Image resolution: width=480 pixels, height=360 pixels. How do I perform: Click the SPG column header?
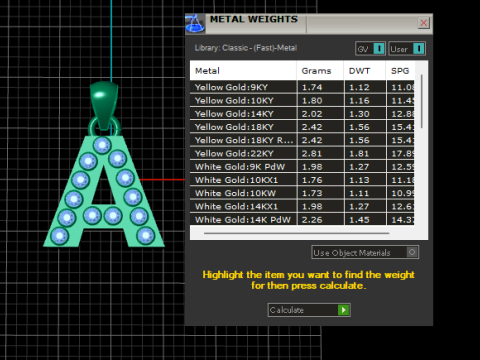coord(400,71)
